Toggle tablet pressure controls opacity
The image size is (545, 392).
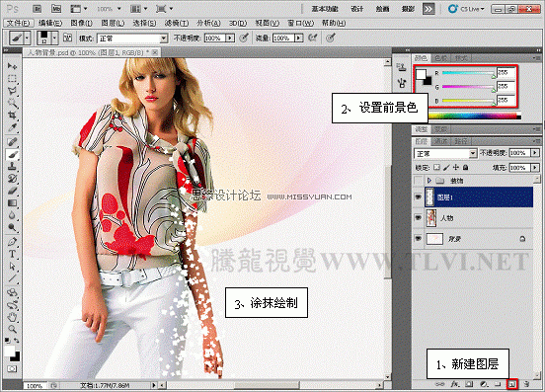[x=244, y=38]
